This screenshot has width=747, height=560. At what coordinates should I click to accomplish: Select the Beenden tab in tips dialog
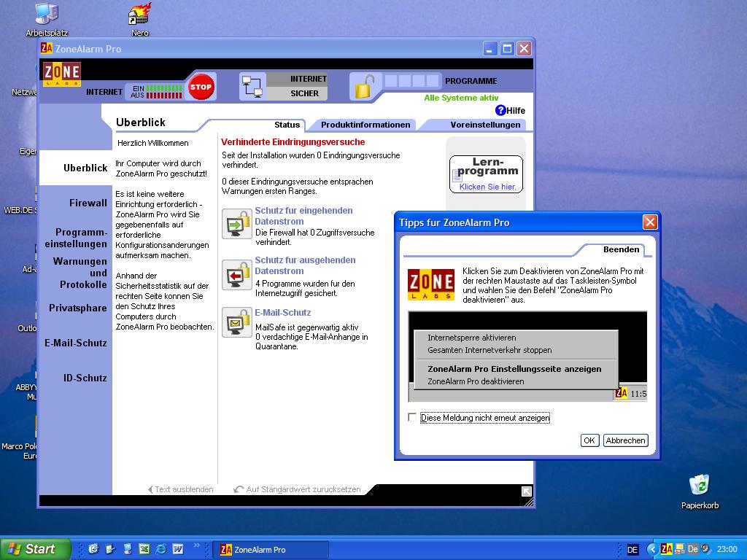[x=621, y=249]
